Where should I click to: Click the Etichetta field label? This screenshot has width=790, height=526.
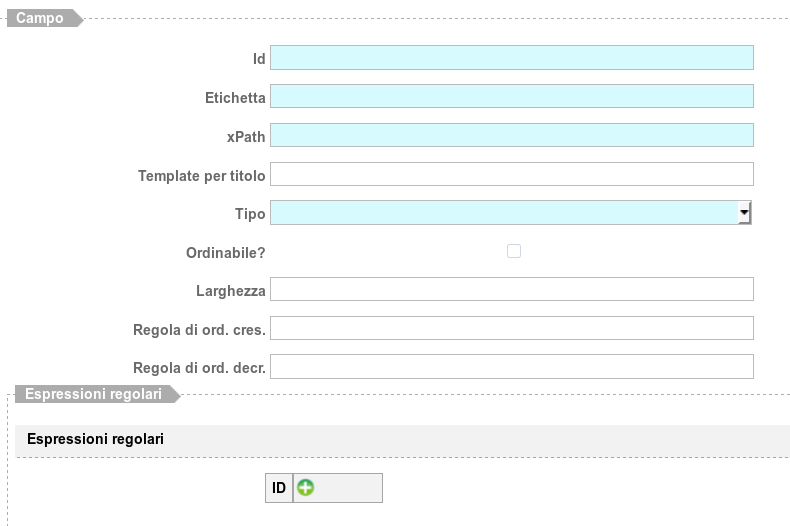coord(228,98)
